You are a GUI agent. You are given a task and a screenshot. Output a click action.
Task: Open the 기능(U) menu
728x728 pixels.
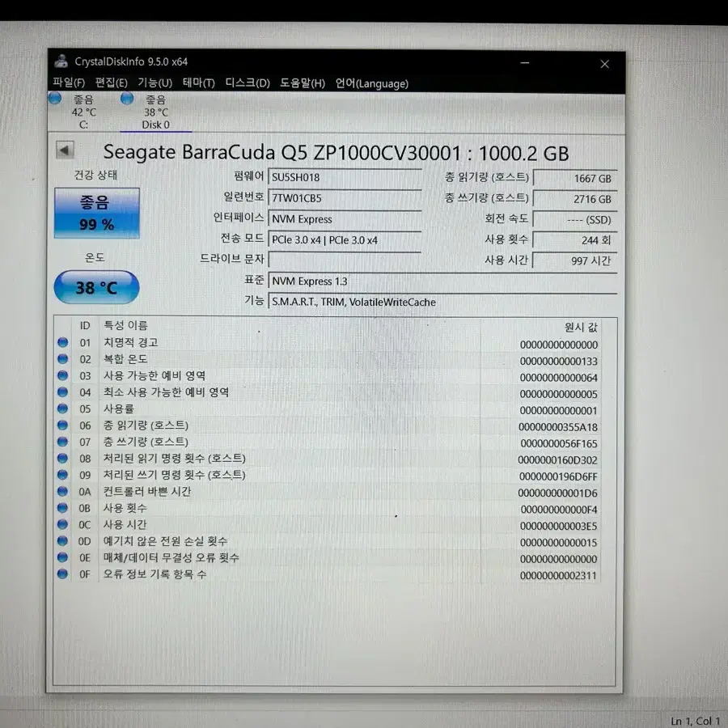click(154, 83)
